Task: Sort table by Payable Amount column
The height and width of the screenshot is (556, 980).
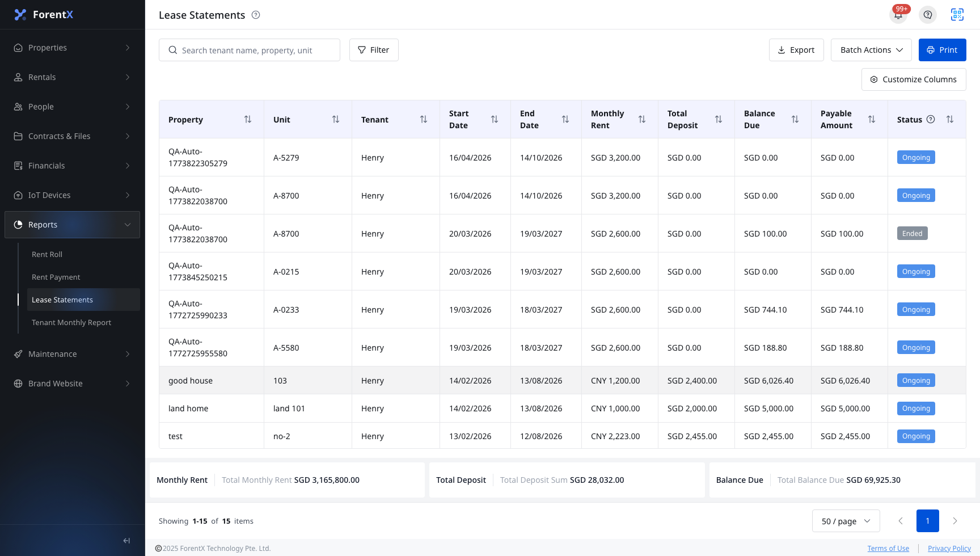Action: point(872,119)
